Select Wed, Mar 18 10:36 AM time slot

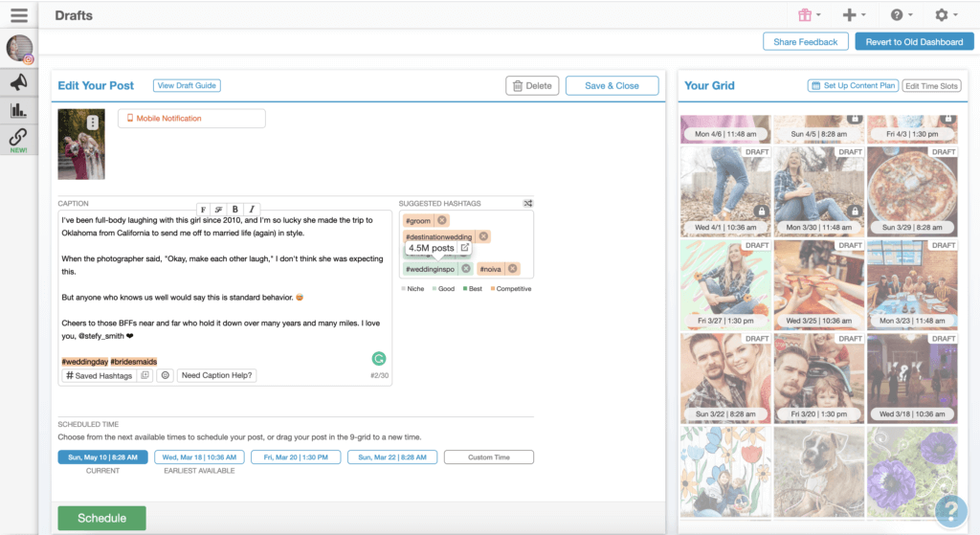(199, 457)
